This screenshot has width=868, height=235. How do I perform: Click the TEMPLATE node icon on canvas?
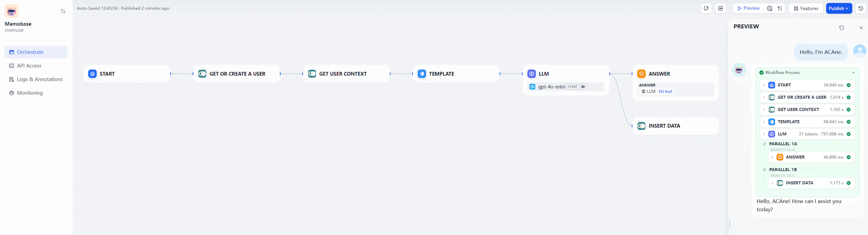(x=422, y=73)
